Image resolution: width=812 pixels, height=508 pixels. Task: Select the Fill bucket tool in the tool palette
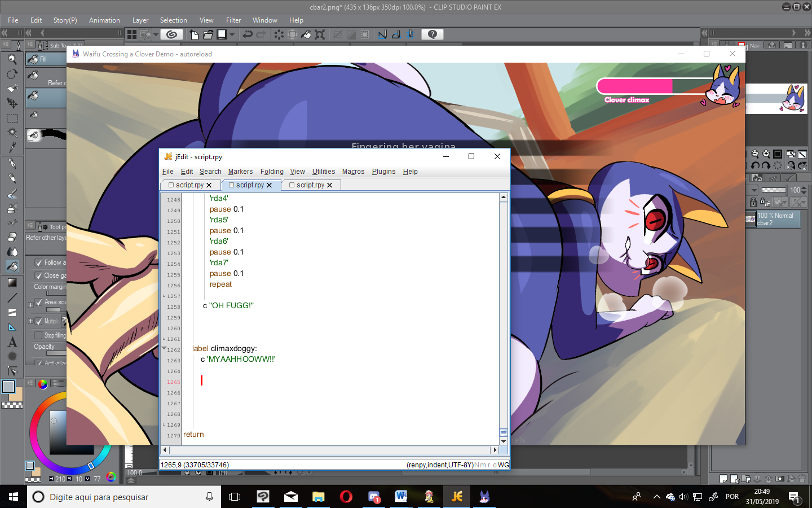[12, 266]
